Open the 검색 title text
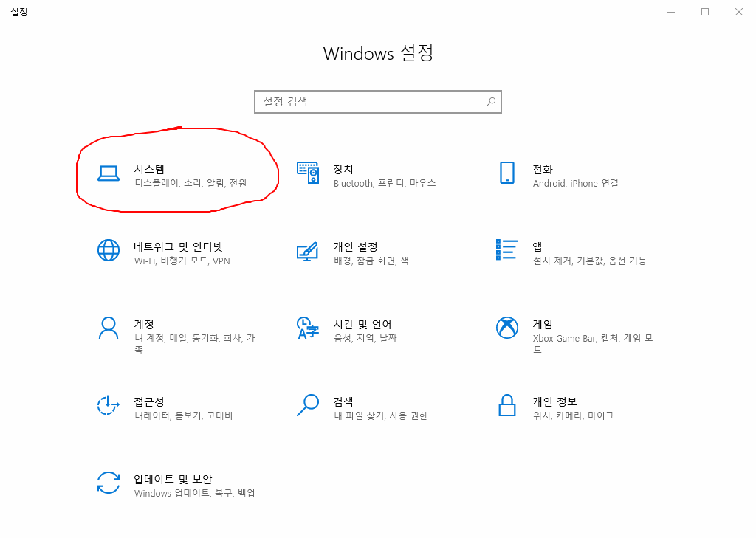Image resolution: width=756 pixels, height=538 pixels. point(343,401)
